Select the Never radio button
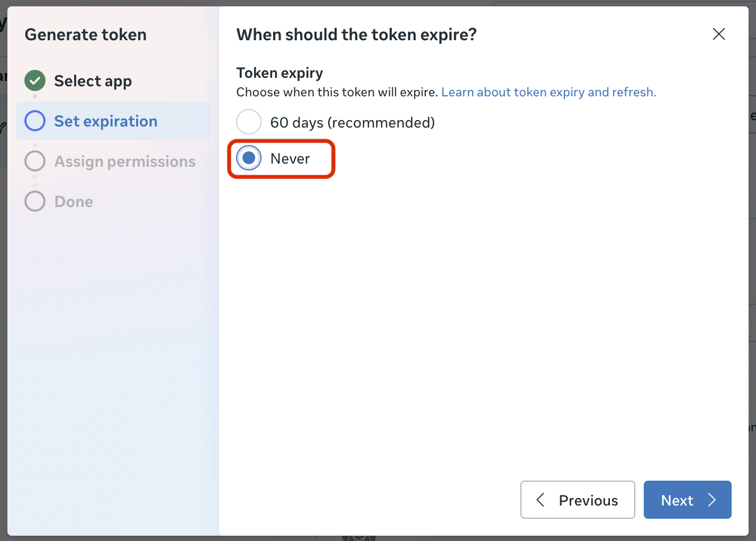Screen dimensions: 756x541 tap(249, 158)
